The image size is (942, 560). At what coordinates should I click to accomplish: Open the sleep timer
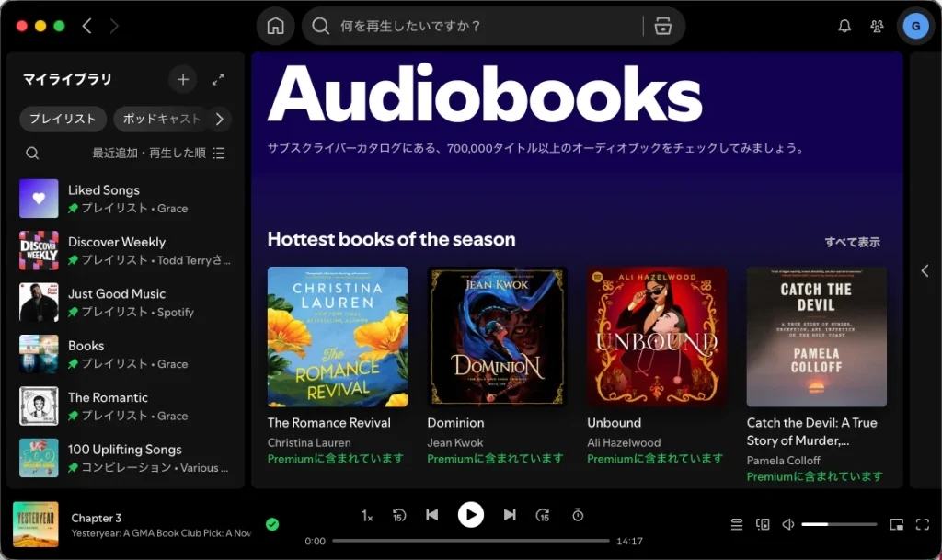578,515
